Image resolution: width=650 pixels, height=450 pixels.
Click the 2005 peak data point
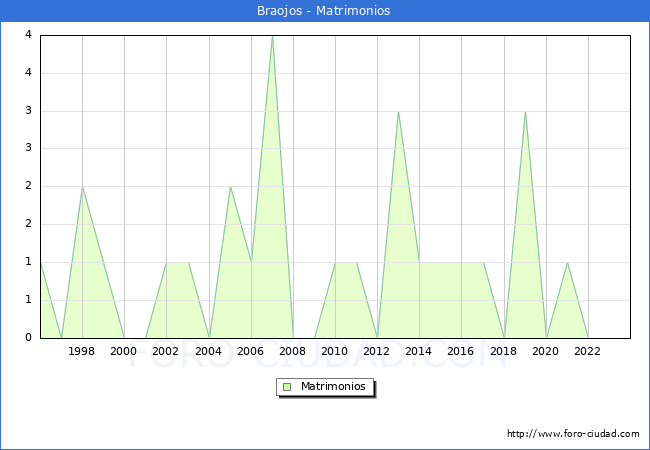tap(230, 187)
